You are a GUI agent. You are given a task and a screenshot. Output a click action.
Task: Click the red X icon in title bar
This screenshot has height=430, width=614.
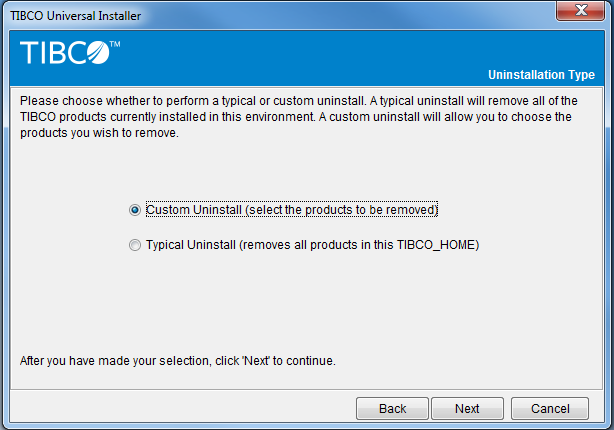[581, 9]
